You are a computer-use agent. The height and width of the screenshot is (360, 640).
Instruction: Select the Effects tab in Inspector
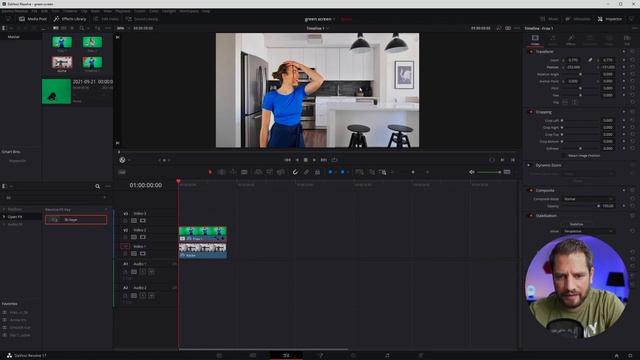[x=571, y=40]
